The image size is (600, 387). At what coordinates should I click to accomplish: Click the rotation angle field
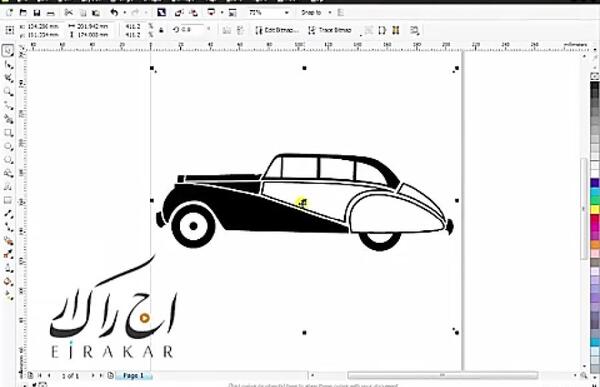[192, 29]
